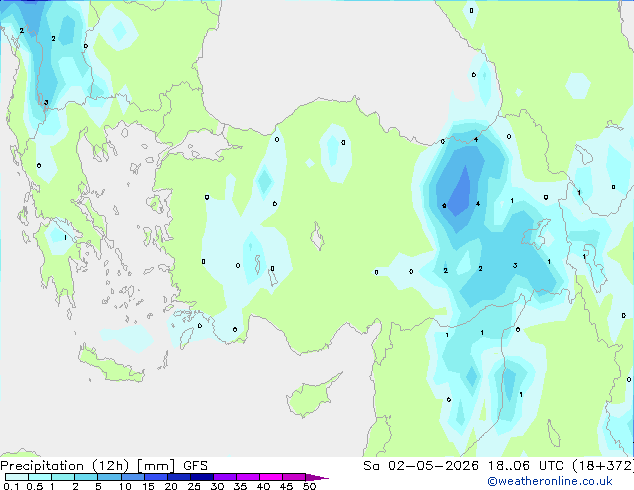Click the 0.5–1 mm legend swatch

(40, 477)
